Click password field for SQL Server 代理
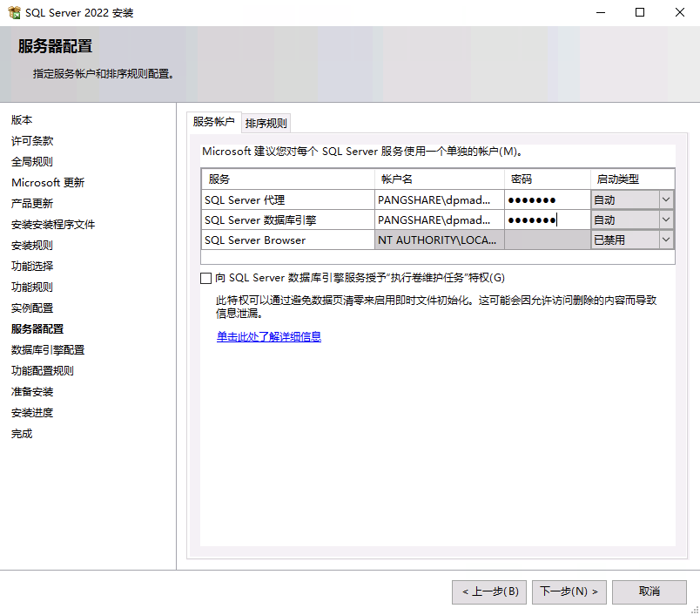Screen dimensions: 700x615 pyautogui.click(x=548, y=199)
